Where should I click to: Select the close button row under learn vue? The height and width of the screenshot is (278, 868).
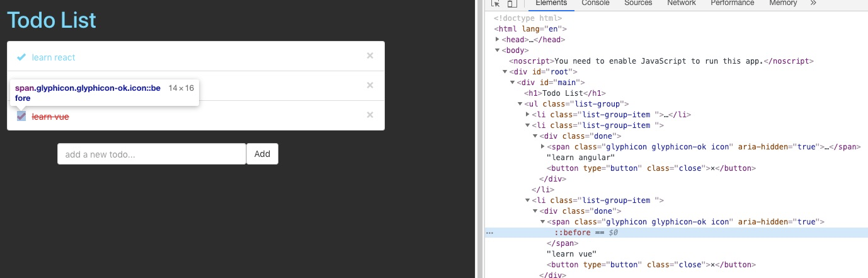[x=651, y=265]
